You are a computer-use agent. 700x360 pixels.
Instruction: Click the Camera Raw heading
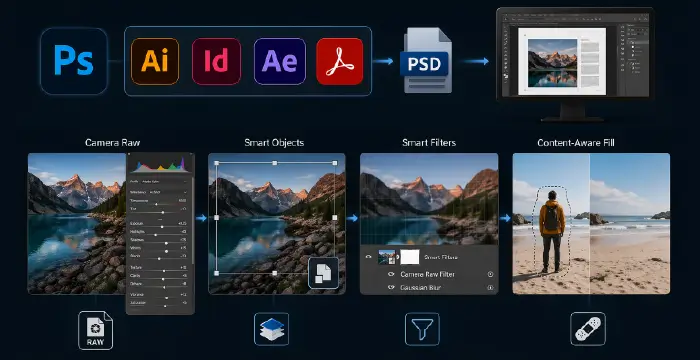[112, 143]
